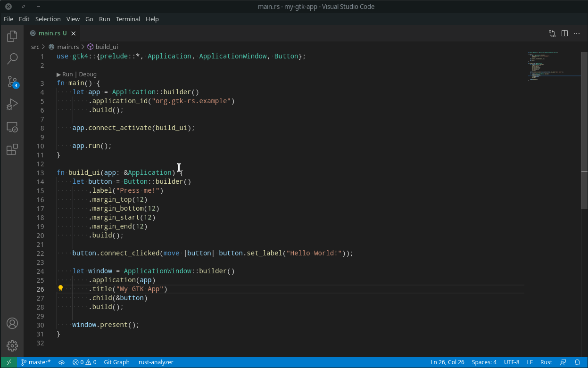Open the File menu
The height and width of the screenshot is (368, 588).
click(8, 19)
